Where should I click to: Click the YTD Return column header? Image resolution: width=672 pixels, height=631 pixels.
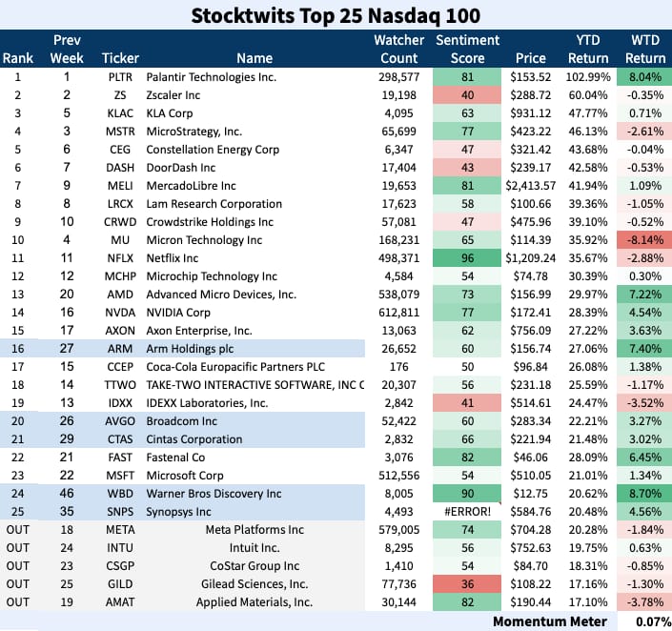(588, 49)
